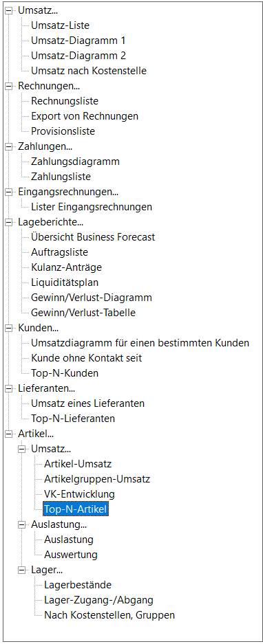Open Umsatz-Diagramm 1 report
Screen dimensions: 263x644
(78, 41)
